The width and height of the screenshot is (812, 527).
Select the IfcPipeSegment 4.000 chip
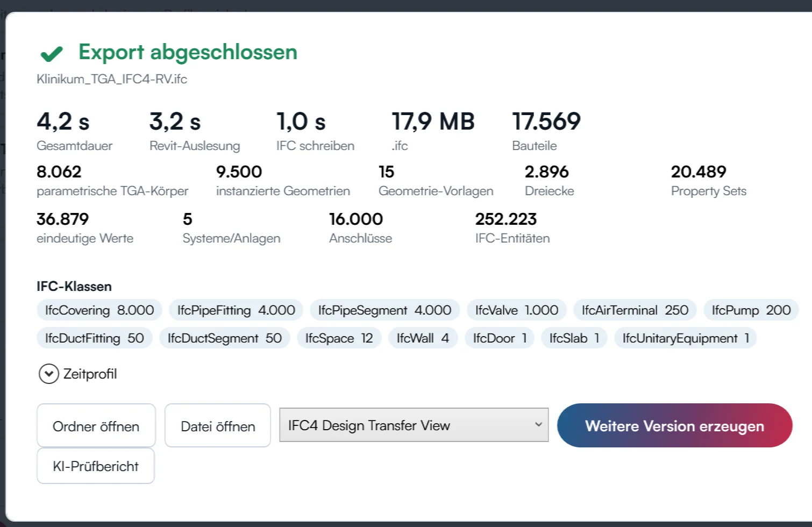384,310
